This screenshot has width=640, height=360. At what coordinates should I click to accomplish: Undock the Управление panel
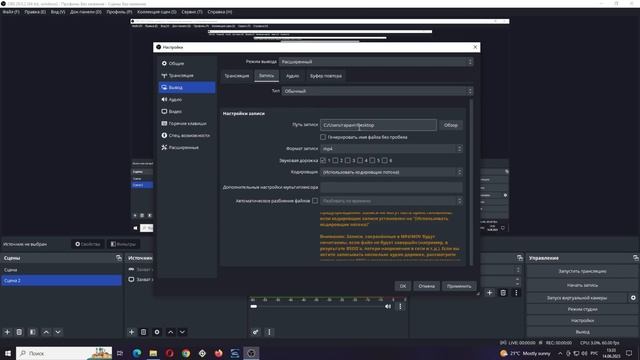coord(636,258)
